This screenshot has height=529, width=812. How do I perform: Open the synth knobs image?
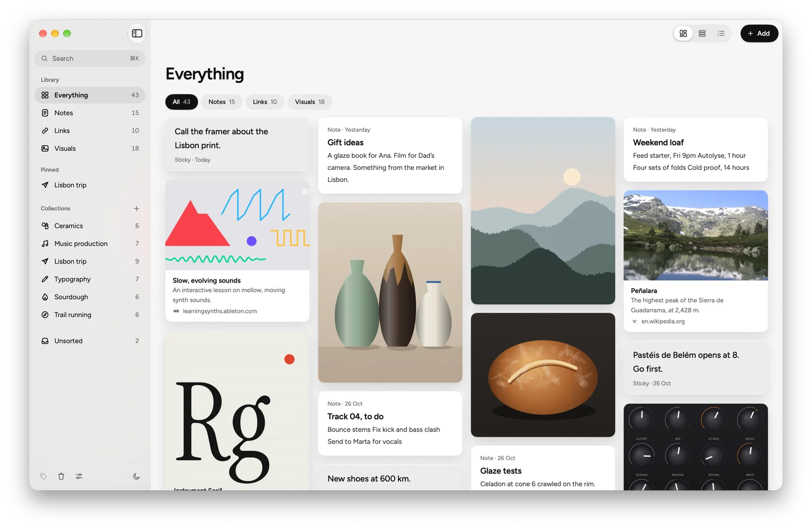click(695, 447)
